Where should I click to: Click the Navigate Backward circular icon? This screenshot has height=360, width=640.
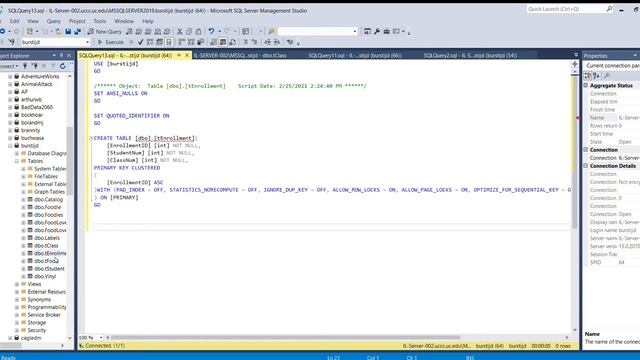(x=2, y=31)
